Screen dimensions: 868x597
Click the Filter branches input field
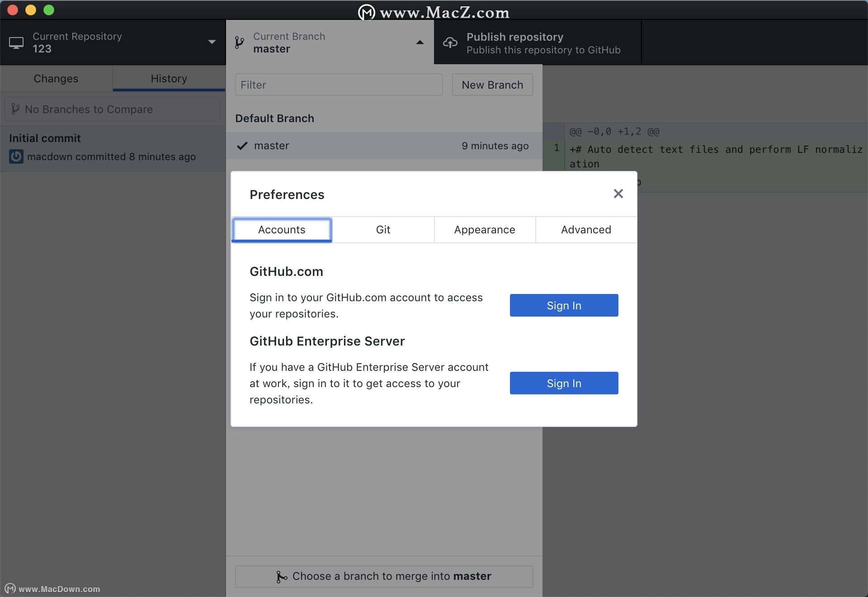tap(338, 84)
